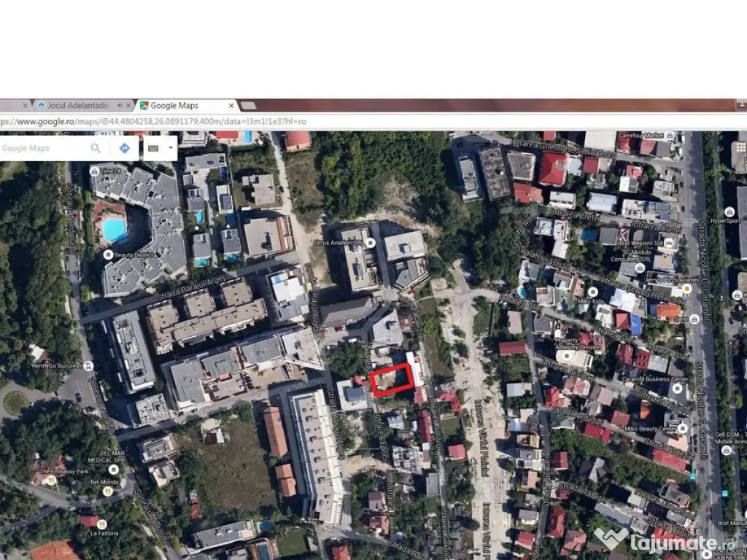Mute audio on the Jocul Adelantado tab
This screenshot has height=560, width=747.
[x=118, y=106]
